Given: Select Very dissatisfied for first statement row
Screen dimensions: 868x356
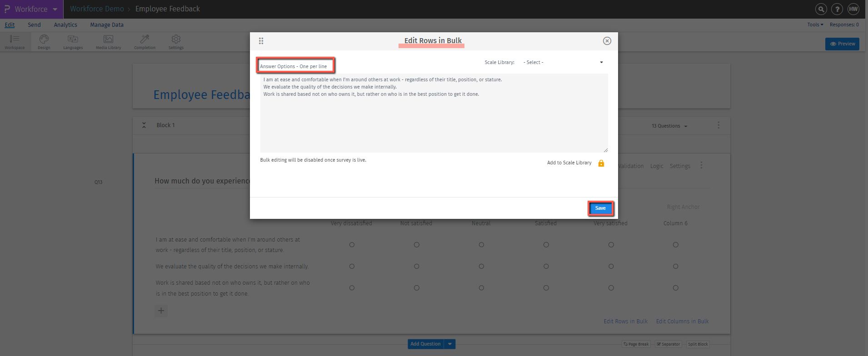Looking at the screenshot, I should click(x=352, y=245).
